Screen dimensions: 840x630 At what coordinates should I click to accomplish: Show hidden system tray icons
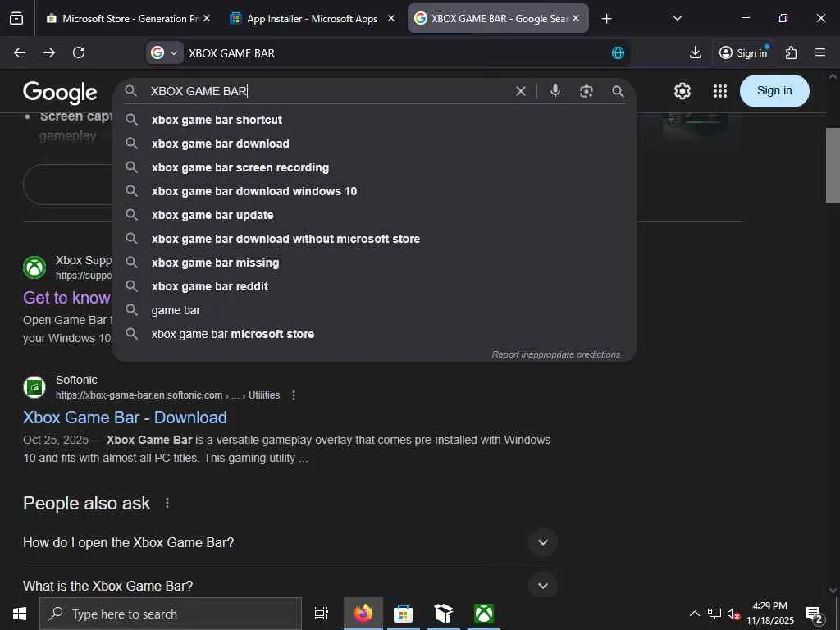pyautogui.click(x=694, y=614)
